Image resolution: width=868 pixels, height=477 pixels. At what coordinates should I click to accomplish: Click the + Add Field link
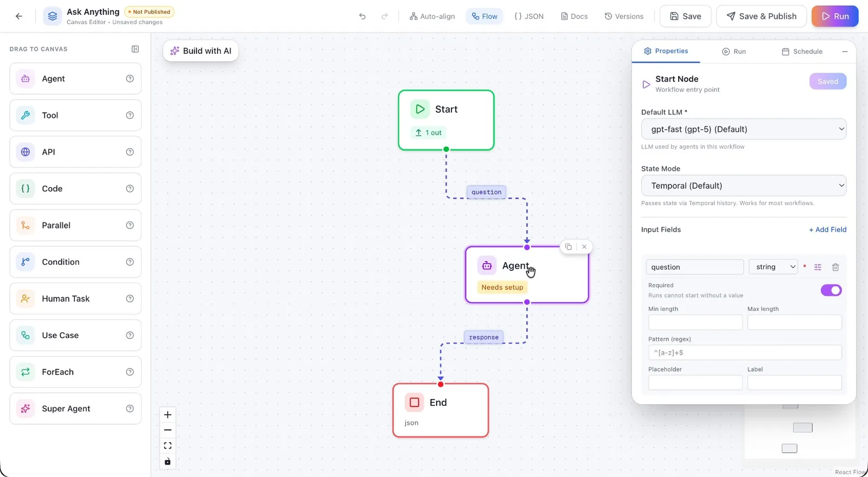[x=828, y=230]
